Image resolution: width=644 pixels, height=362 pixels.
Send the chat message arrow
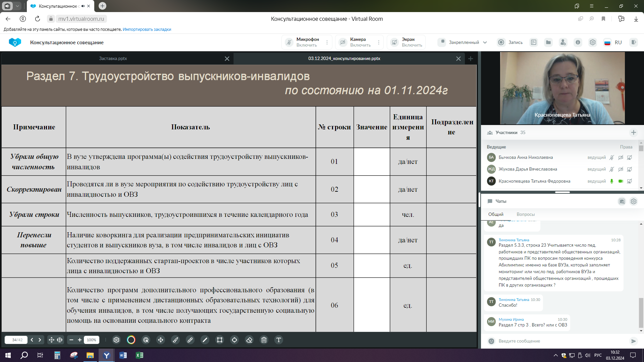[633, 341]
